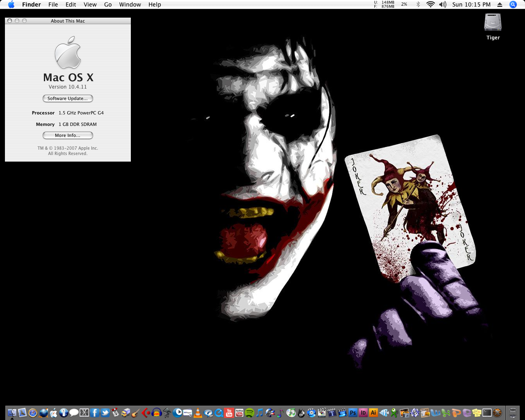The height and width of the screenshot is (420, 525).
Task: Open the File menu
Action: point(53,5)
